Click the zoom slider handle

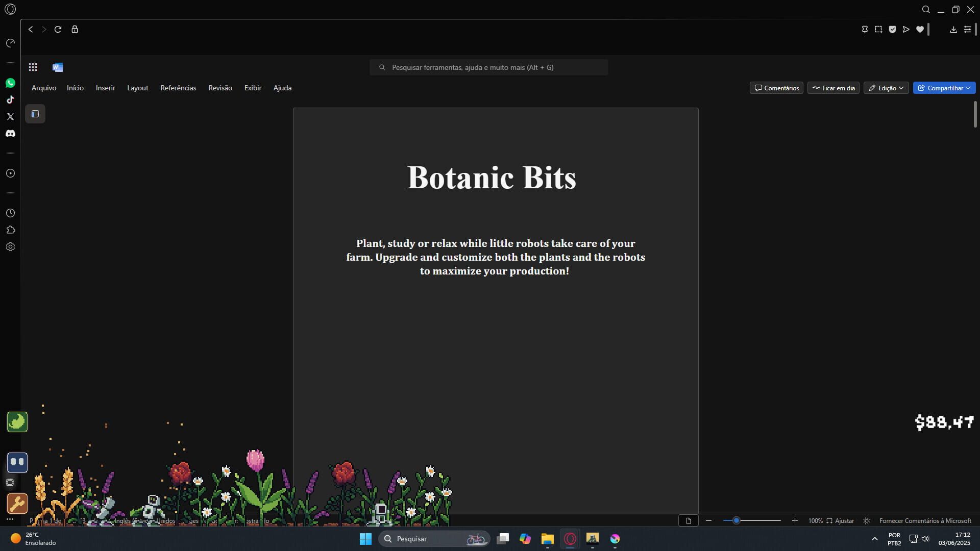click(x=737, y=520)
